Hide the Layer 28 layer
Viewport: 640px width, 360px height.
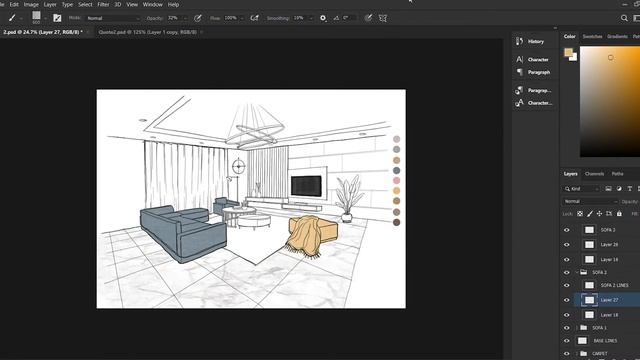tap(567, 245)
